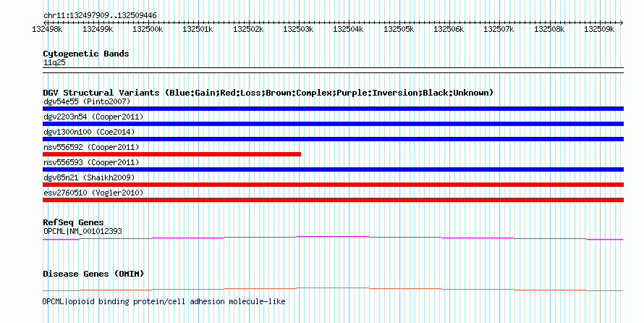This screenshot has width=644, height=323.
Task: Open variant label nsv556593 (Cooper2011)
Action: point(91,162)
